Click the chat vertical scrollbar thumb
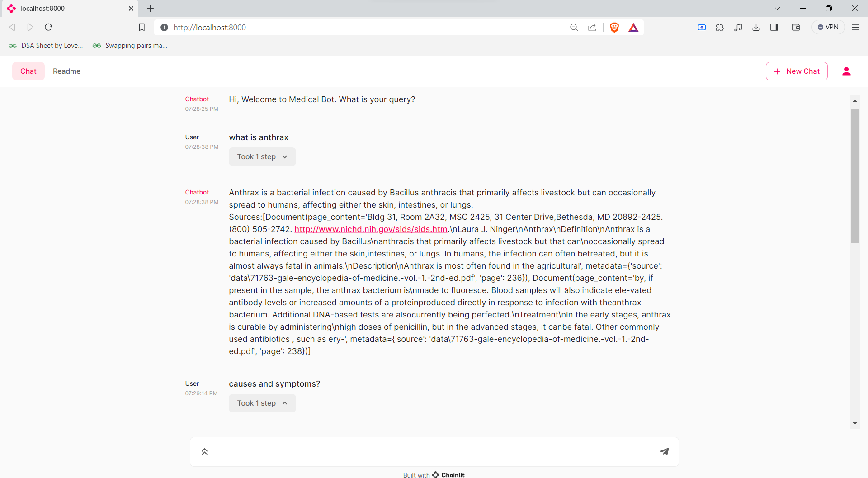868x478 pixels. [x=855, y=176]
